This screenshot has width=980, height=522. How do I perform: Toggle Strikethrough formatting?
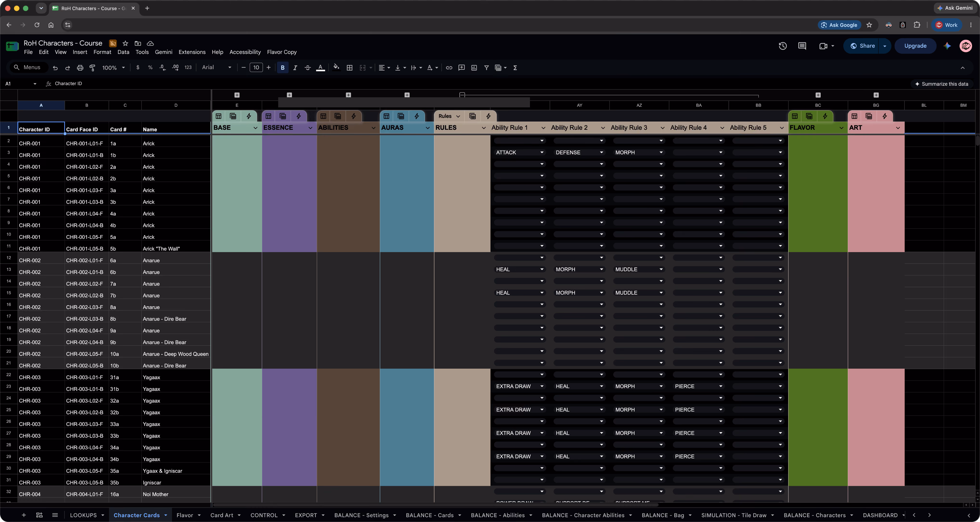307,68
